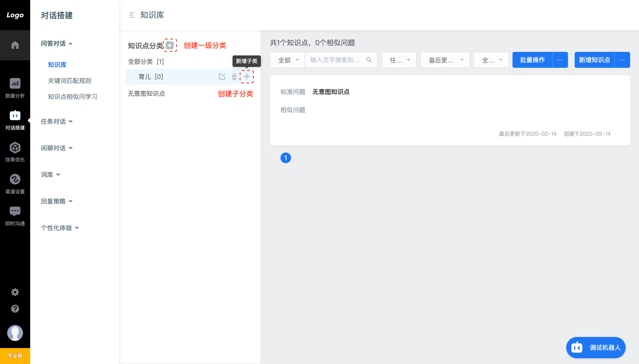The height and width of the screenshot is (364, 639).
Task: Open the 全… filter dropdown
Action: (x=491, y=60)
